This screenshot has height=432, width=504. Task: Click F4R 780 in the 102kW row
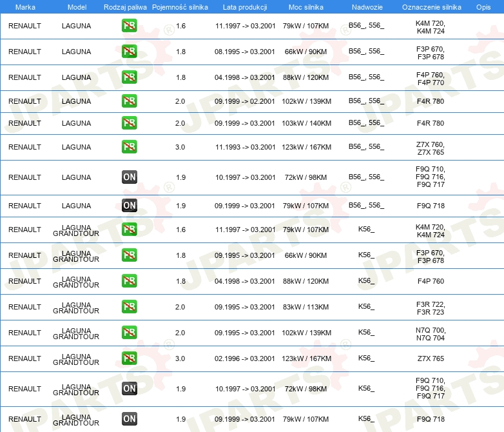tap(431, 101)
